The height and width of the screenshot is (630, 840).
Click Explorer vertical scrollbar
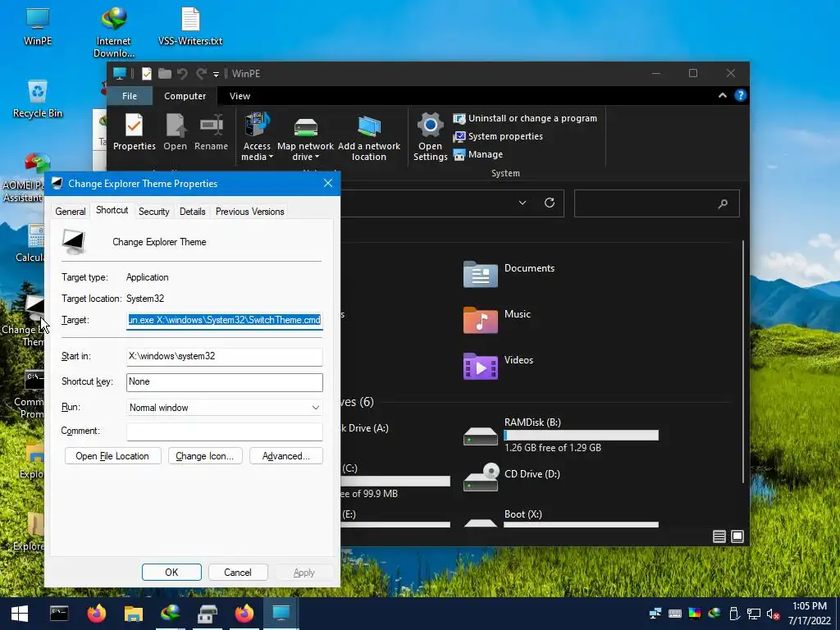click(x=743, y=362)
